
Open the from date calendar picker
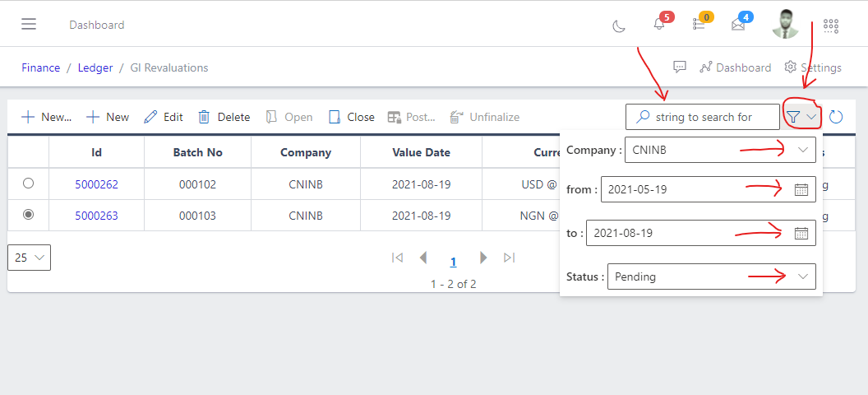pos(801,189)
